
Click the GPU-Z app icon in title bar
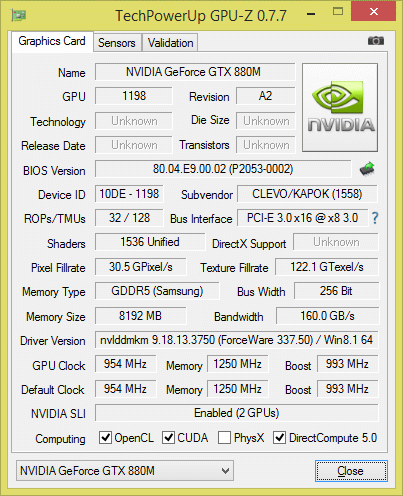pyautogui.click(x=18, y=15)
